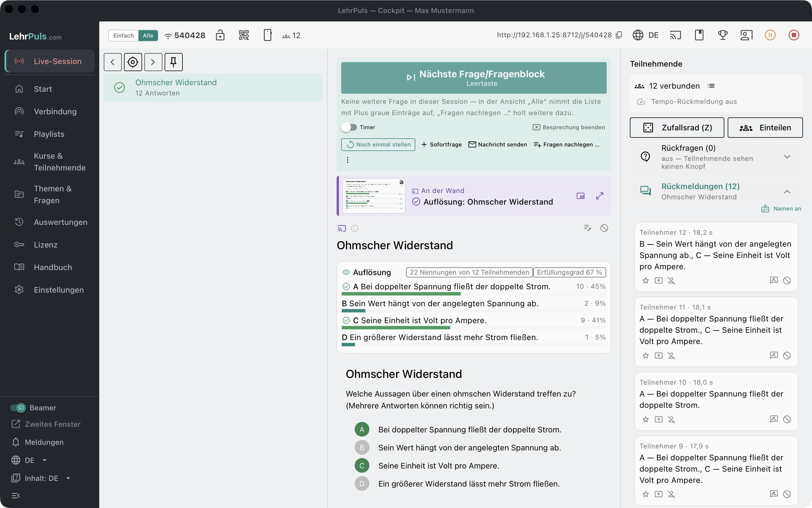Toggle Auflösung visibility eye
Viewport: 812px width, 508px height.
click(x=346, y=272)
